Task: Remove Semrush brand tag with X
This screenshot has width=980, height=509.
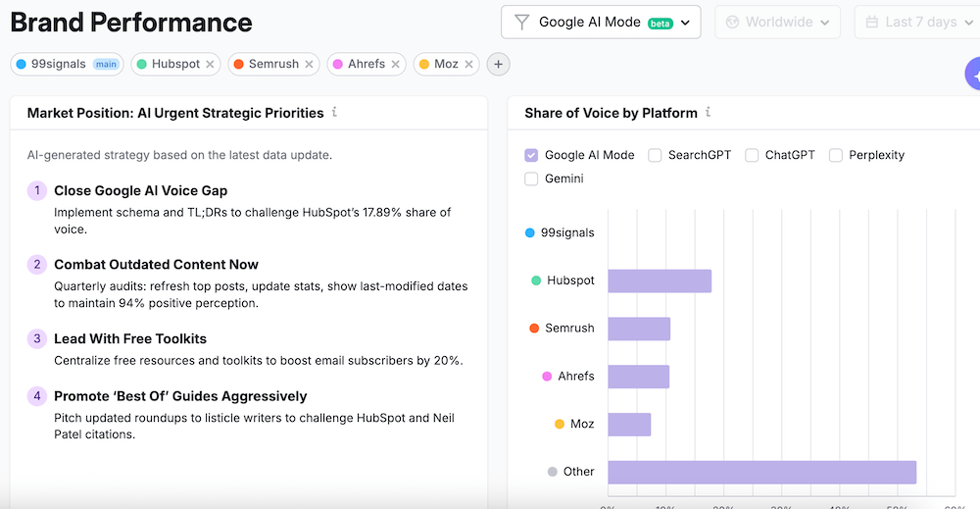Action: (x=309, y=65)
